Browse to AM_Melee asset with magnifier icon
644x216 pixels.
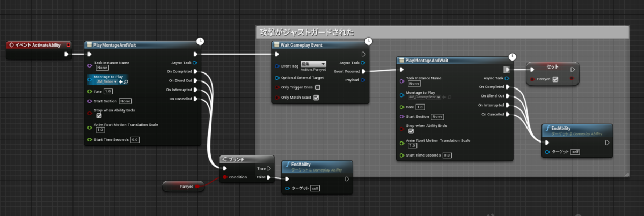pos(126,81)
